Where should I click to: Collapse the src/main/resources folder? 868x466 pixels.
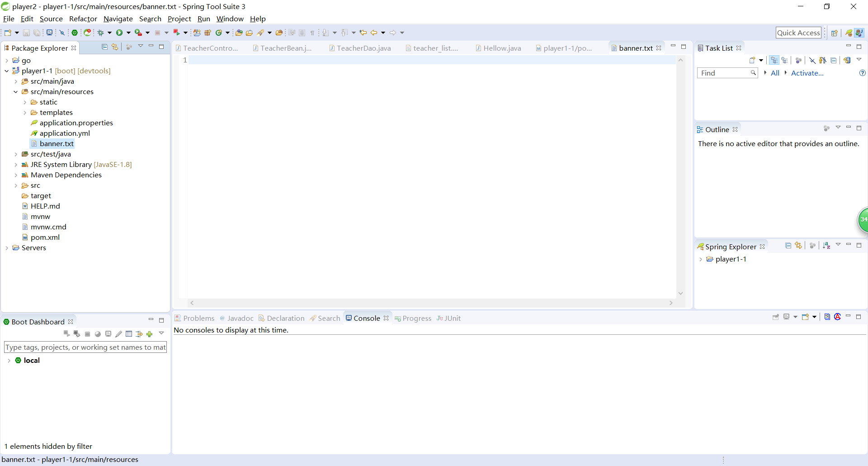(16, 92)
